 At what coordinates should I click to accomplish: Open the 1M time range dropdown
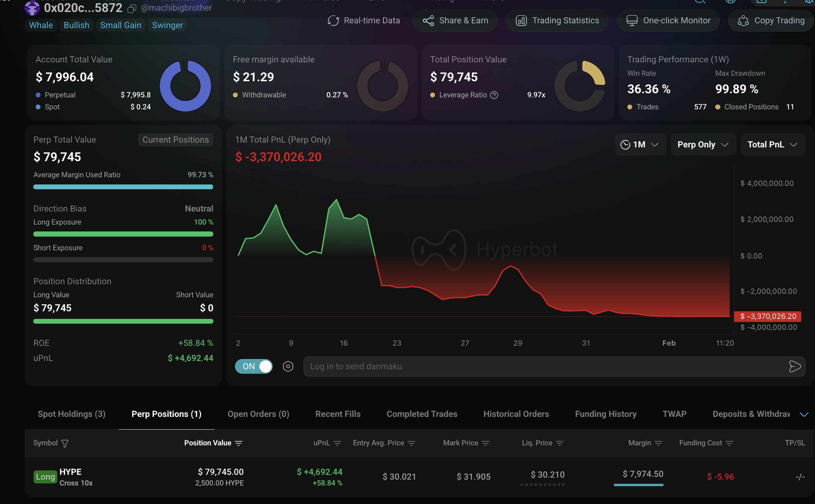coord(640,144)
